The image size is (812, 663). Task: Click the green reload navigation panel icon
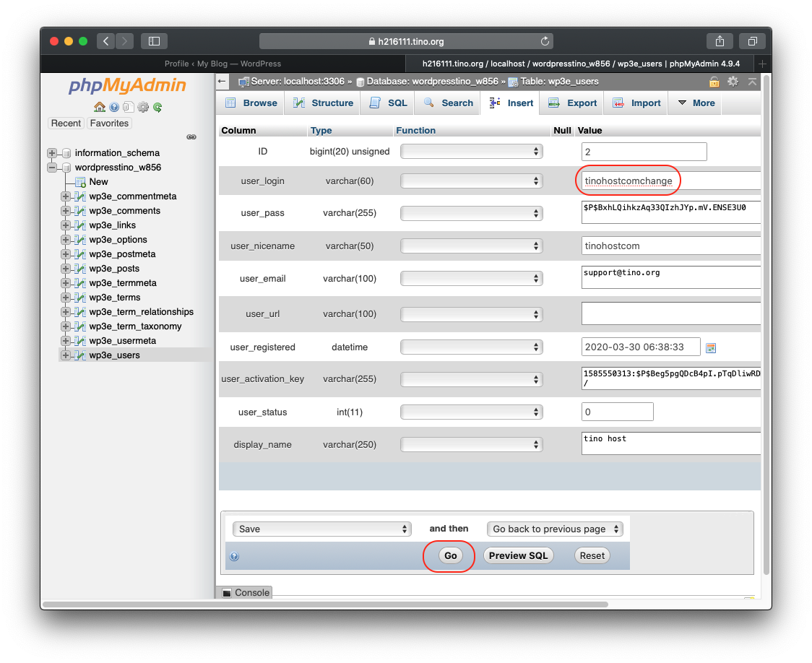(157, 107)
